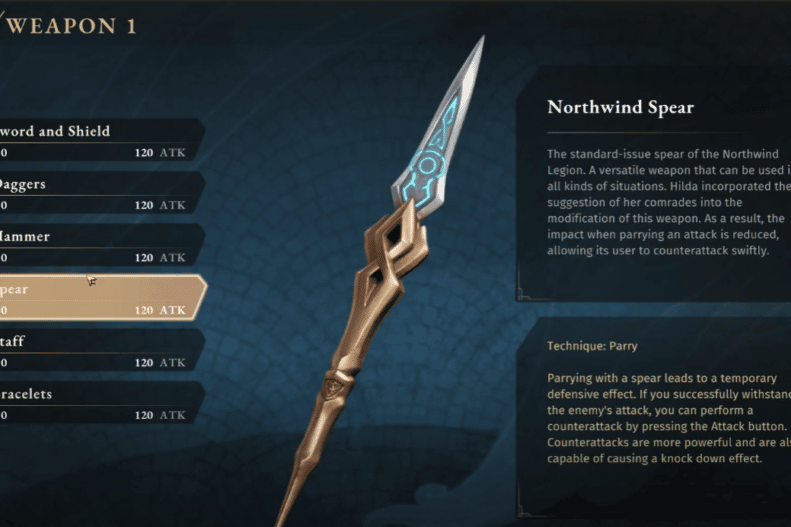Select the Staff weapon option
Screen dimensions: 791x527
(101, 350)
